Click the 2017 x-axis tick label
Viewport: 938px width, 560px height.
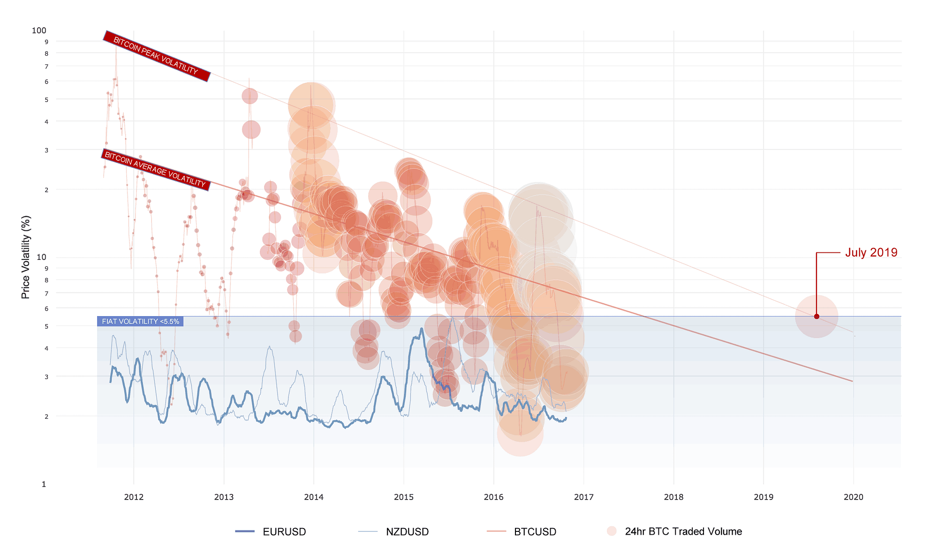click(584, 497)
